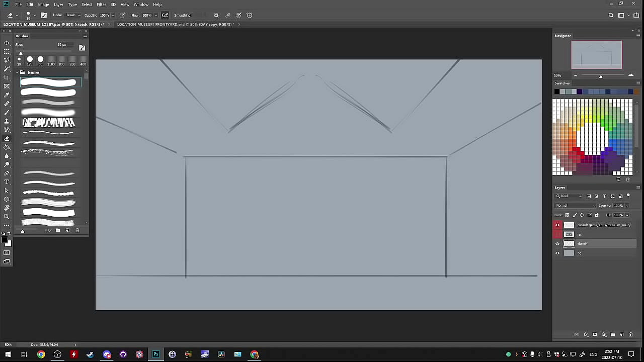This screenshot has width=644, height=362.
Task: Add a layer mask
Action: [595, 334]
